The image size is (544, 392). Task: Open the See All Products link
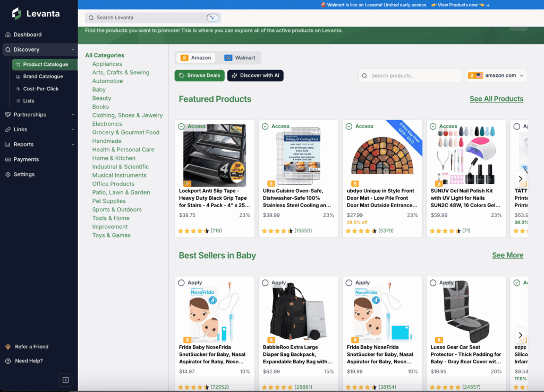[496, 99]
